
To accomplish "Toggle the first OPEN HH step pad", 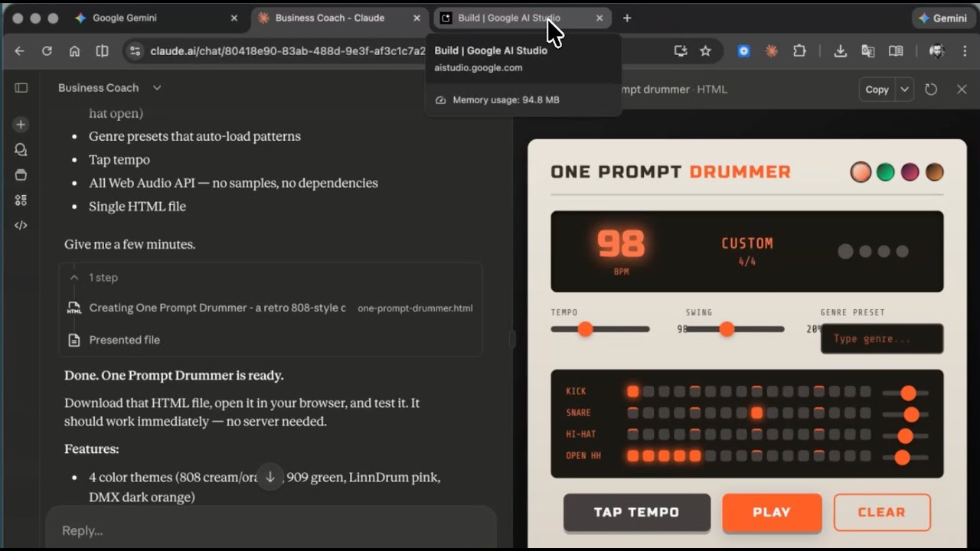I will pos(632,455).
